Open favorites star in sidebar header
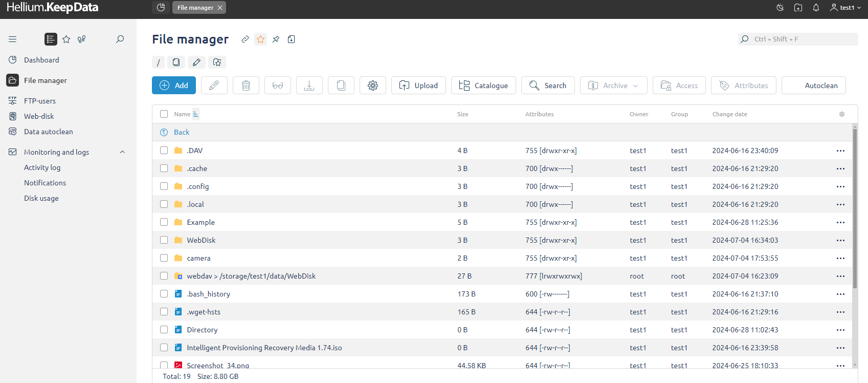868x383 pixels. [x=66, y=39]
